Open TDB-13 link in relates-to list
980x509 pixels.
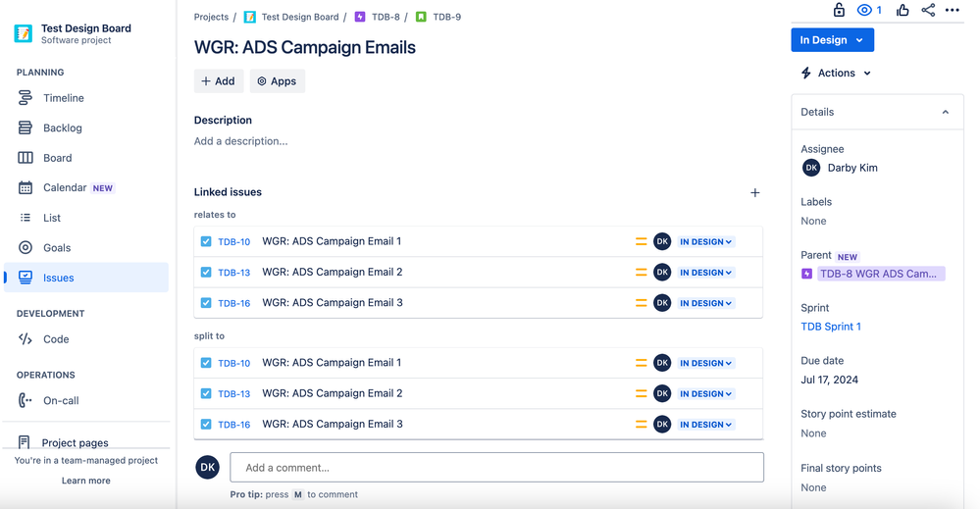tap(233, 273)
